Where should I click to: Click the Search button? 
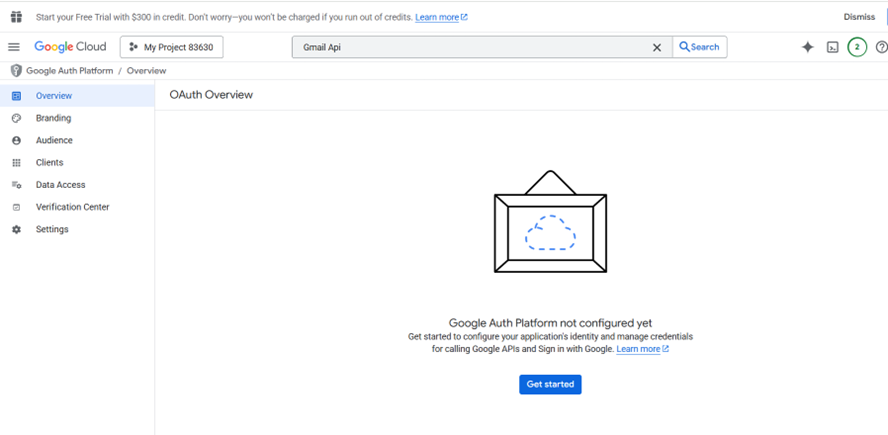(699, 47)
